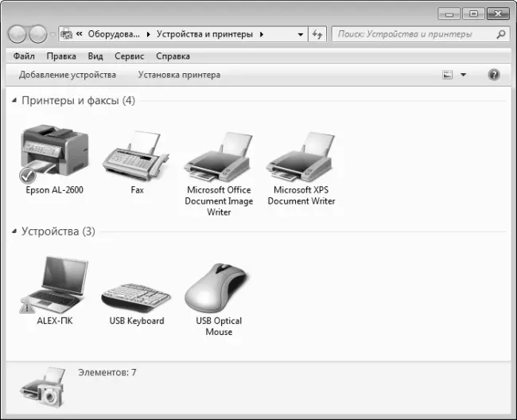The height and width of the screenshot is (420, 517).
Task: Select the USB Keyboard icon
Action: [136, 297]
